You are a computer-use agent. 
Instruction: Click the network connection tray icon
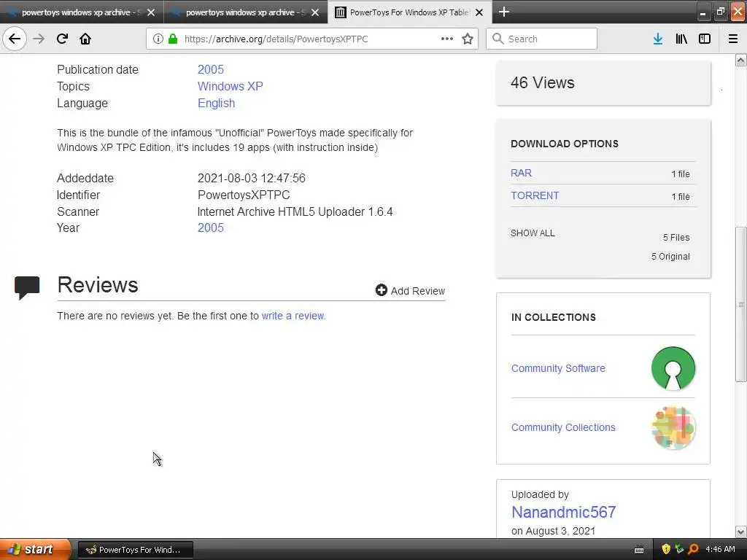pos(679,549)
